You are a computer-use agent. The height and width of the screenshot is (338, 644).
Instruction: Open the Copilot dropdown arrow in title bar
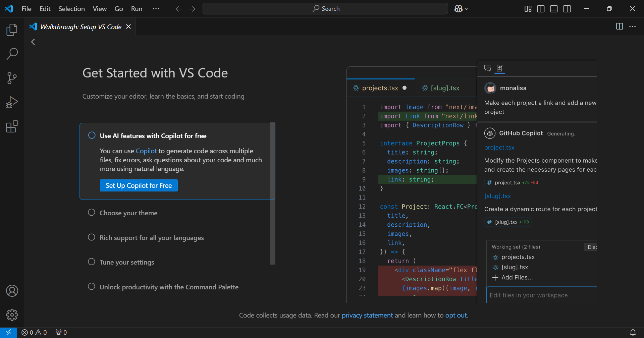click(467, 9)
